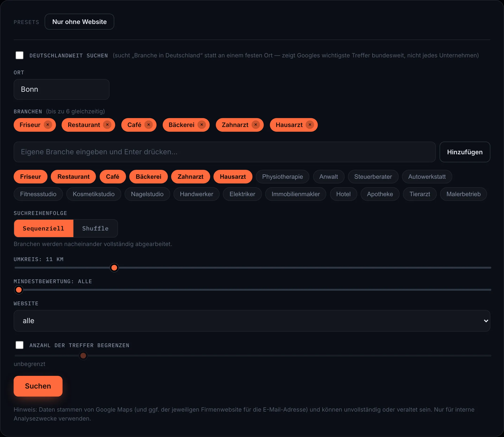Add the Elektriker industry chip
Viewport: 504px width, 437px height.
(242, 194)
